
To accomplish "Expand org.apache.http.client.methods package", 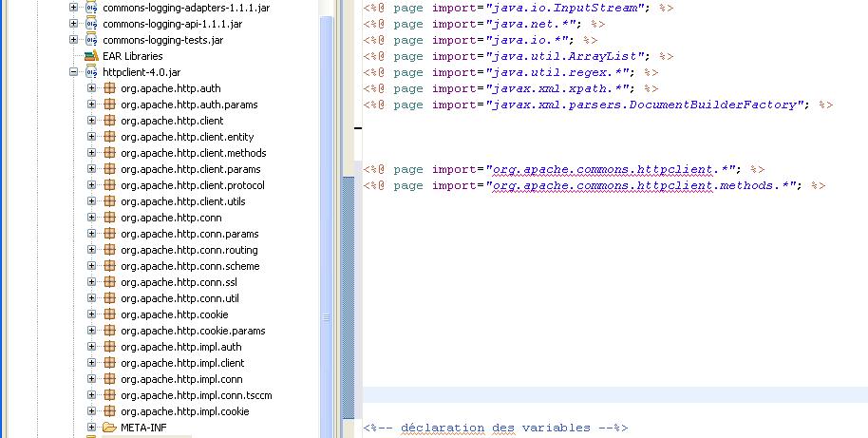I will point(91,152).
